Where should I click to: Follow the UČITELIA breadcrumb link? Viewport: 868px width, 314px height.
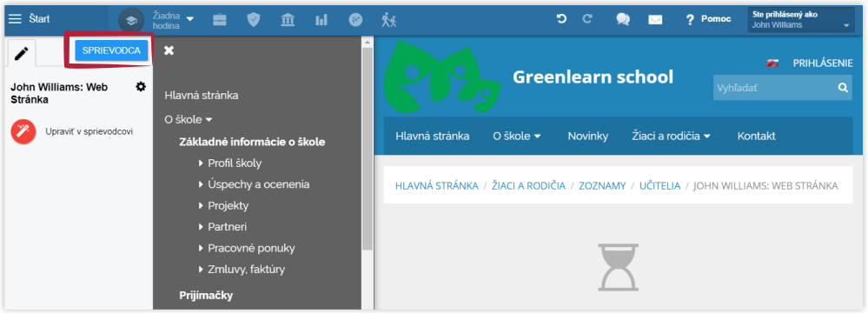coord(659,186)
